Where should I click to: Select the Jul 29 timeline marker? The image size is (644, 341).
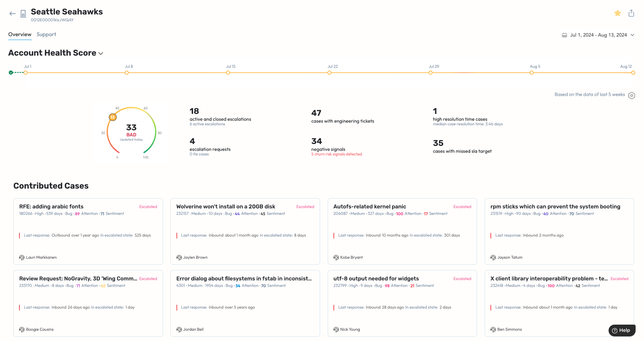(431, 72)
